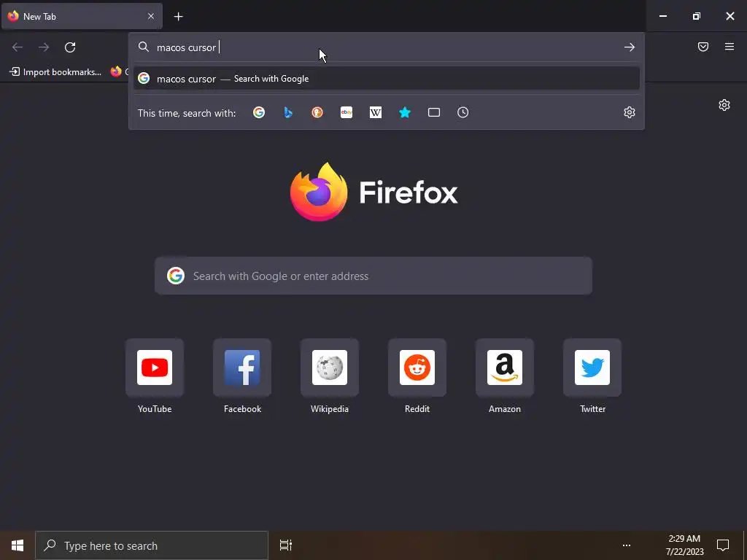Search this time with Bing icon
Viewport: 747px width, 560px height.
(x=287, y=112)
